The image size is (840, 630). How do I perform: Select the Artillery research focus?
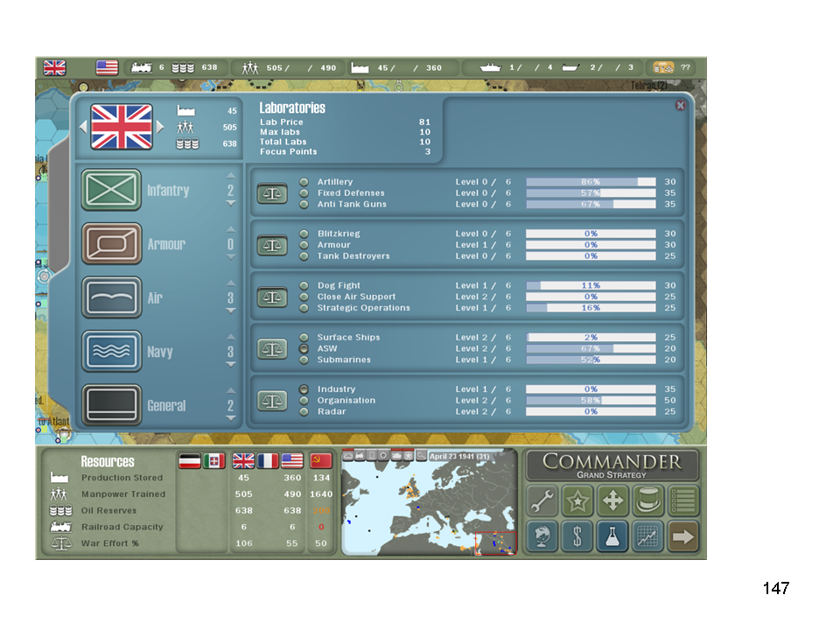tap(304, 182)
